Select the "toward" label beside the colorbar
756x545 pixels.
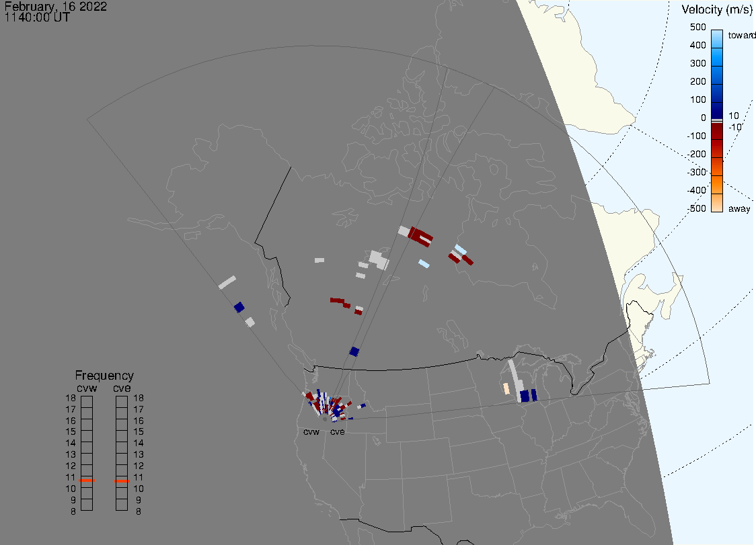(x=741, y=35)
